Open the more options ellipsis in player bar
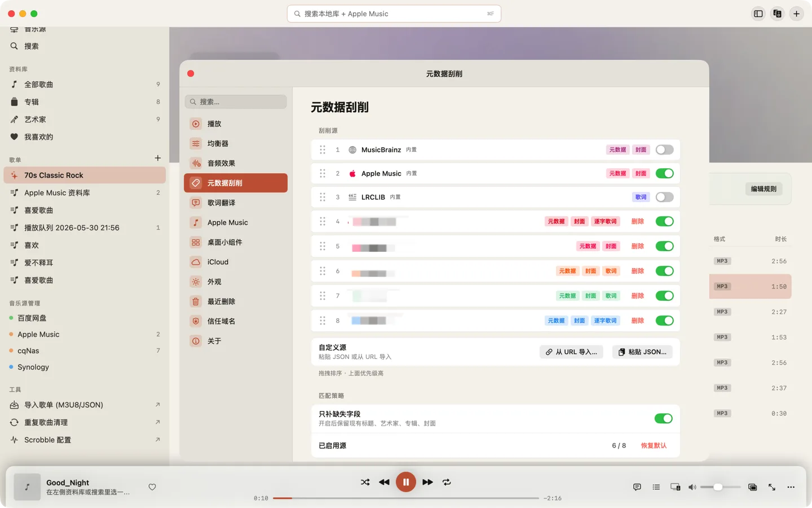The height and width of the screenshot is (508, 812). tap(791, 487)
